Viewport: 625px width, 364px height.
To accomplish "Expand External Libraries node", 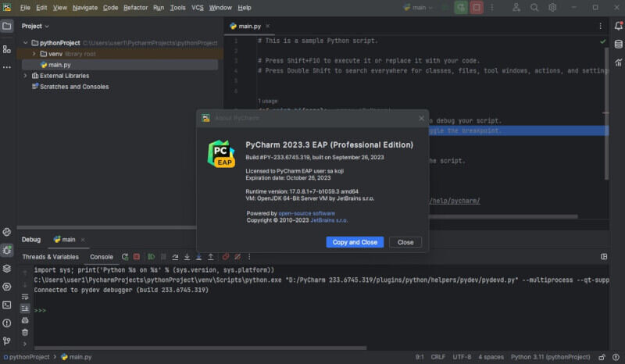I will [x=26, y=76].
